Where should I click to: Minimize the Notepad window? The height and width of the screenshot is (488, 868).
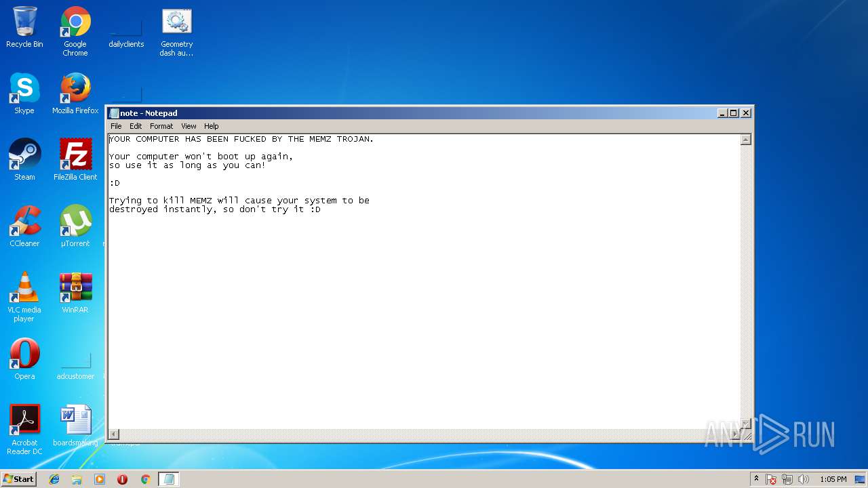coord(722,113)
